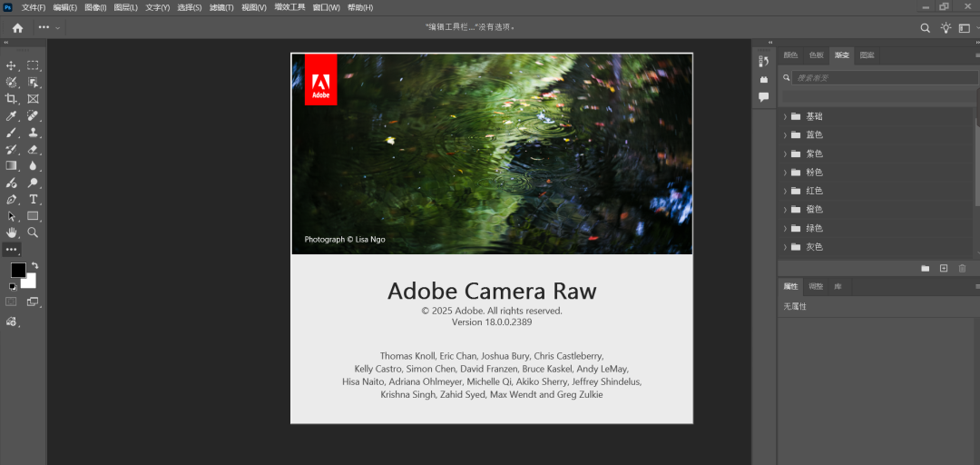The width and height of the screenshot is (980, 465).
Task: Select the Frame tool
Action: tap(33, 99)
